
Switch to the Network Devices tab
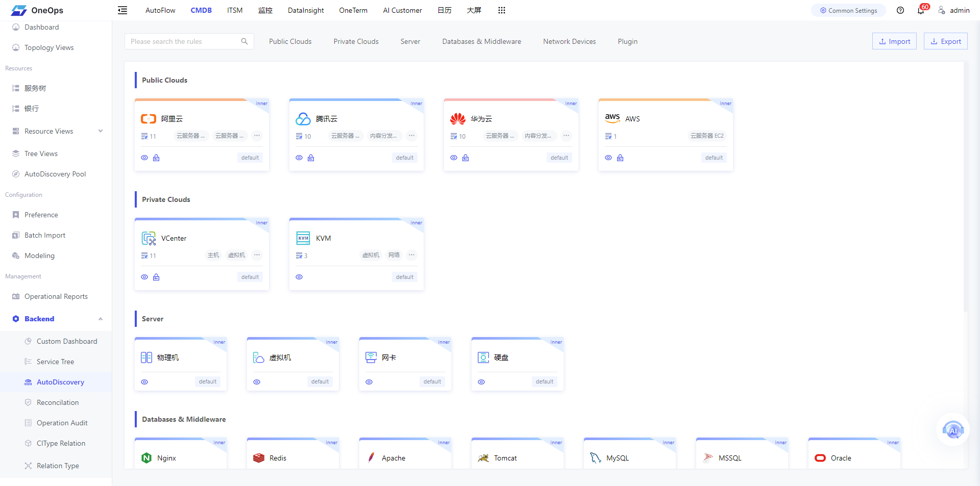coord(570,41)
